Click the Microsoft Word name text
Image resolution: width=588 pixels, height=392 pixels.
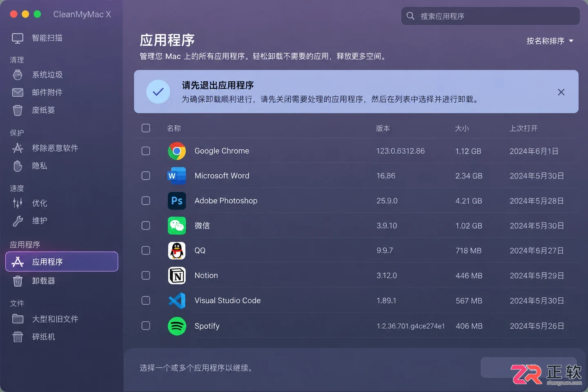click(x=222, y=176)
